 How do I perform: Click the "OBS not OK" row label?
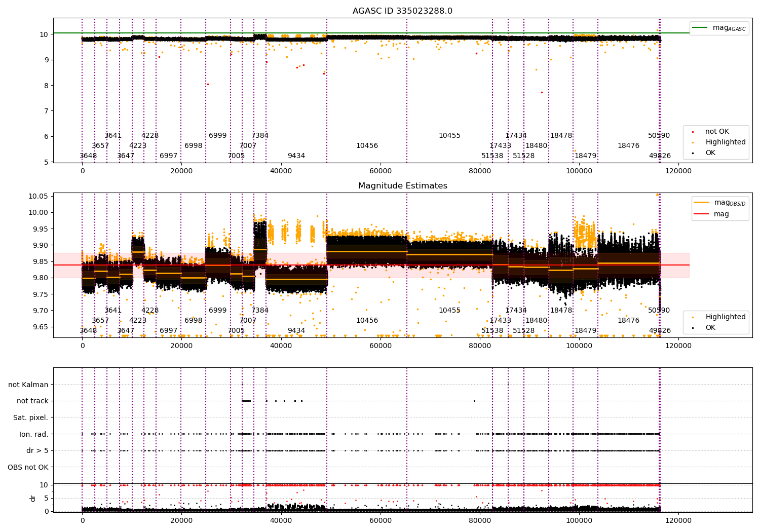(28, 467)
